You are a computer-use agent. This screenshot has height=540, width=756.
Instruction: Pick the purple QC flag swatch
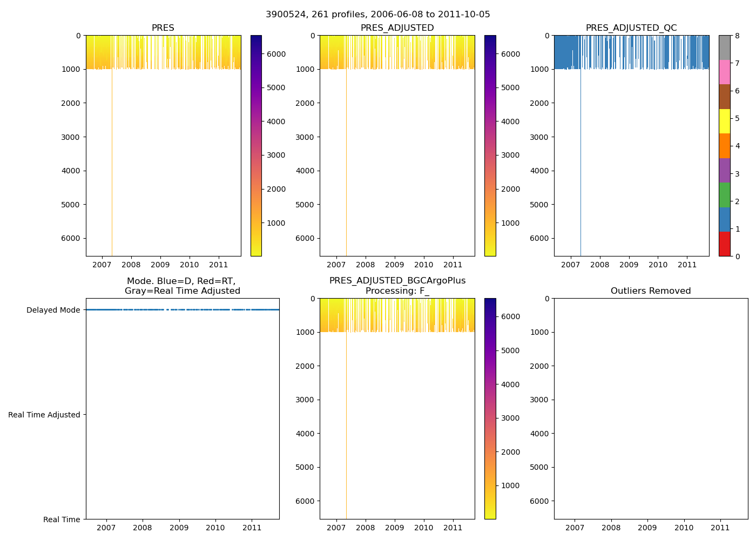[724, 170]
